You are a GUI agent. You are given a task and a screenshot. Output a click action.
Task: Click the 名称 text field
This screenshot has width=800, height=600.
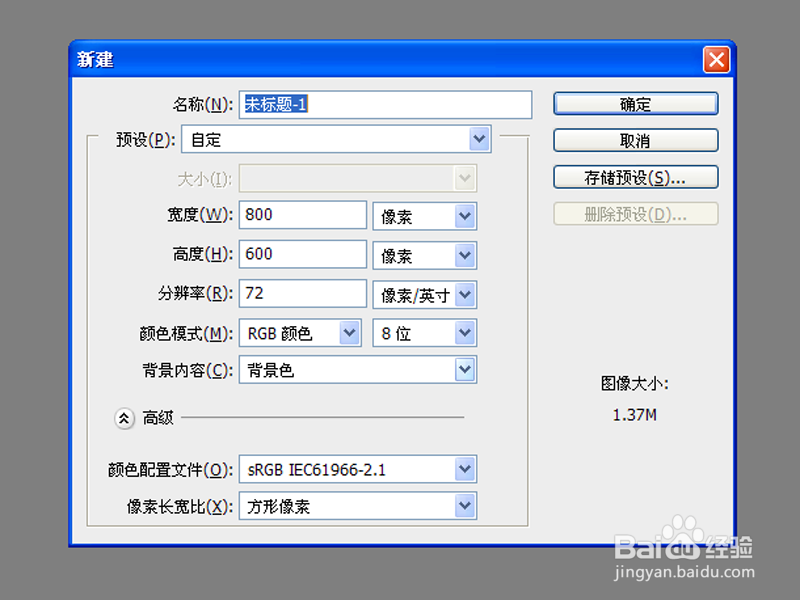(385, 105)
